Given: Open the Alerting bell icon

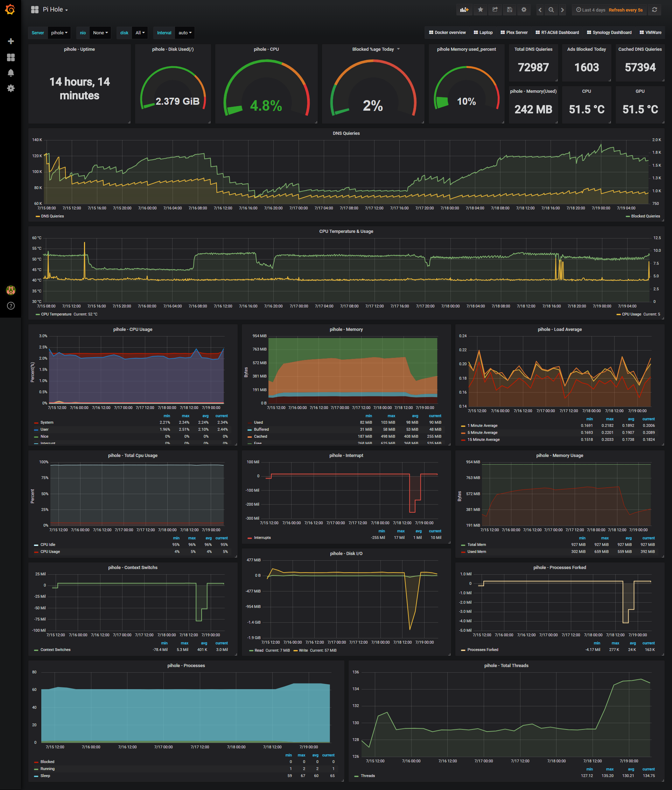Looking at the screenshot, I should 10,73.
